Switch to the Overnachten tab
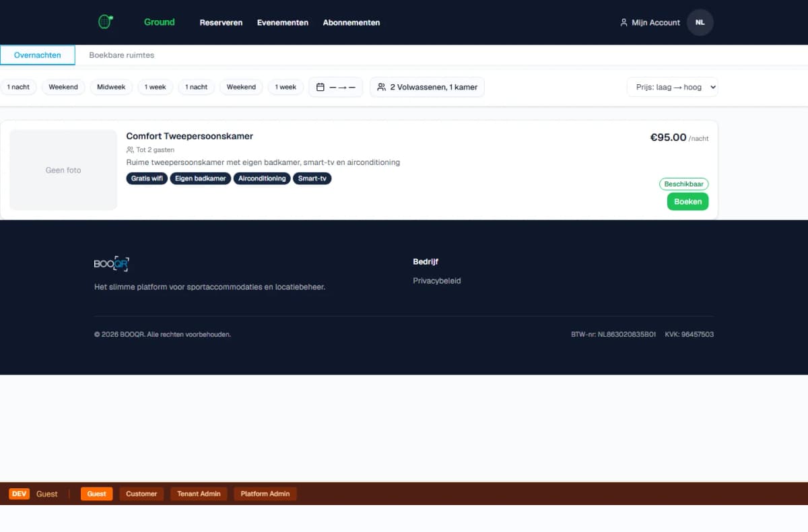The width and height of the screenshot is (808, 532). [x=38, y=55]
